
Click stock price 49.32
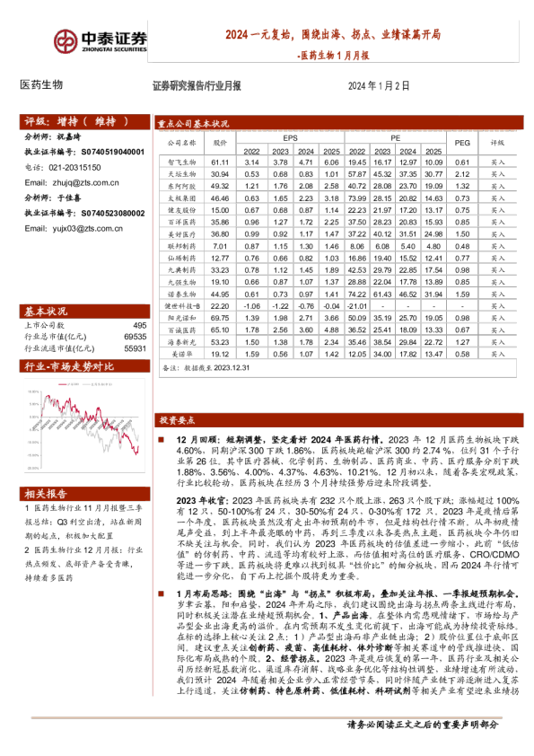click(x=220, y=186)
